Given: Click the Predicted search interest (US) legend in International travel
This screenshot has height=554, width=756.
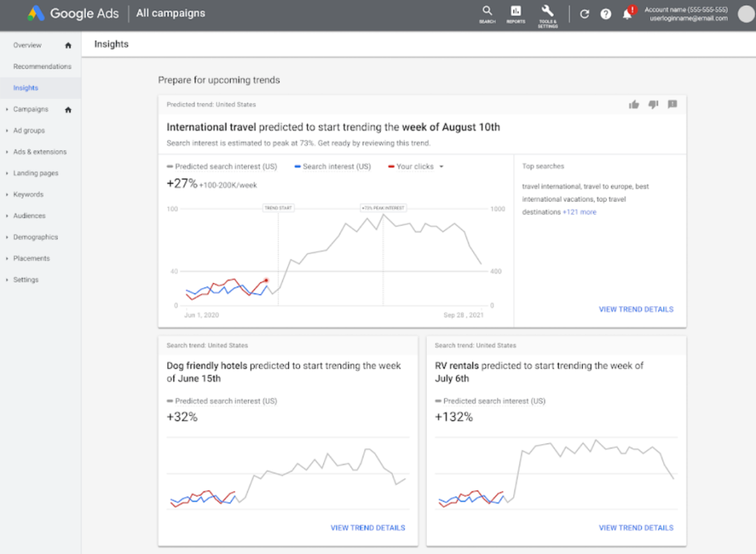Looking at the screenshot, I should 222,167.
